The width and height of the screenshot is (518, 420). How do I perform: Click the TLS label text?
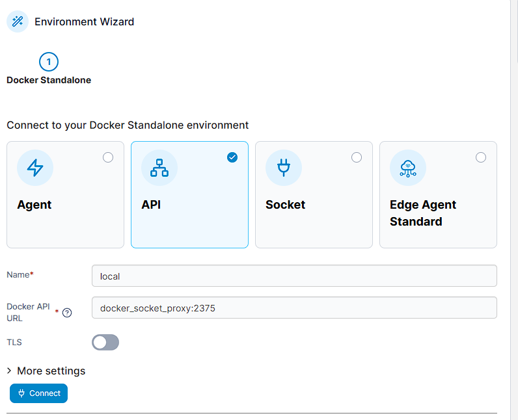(x=14, y=342)
